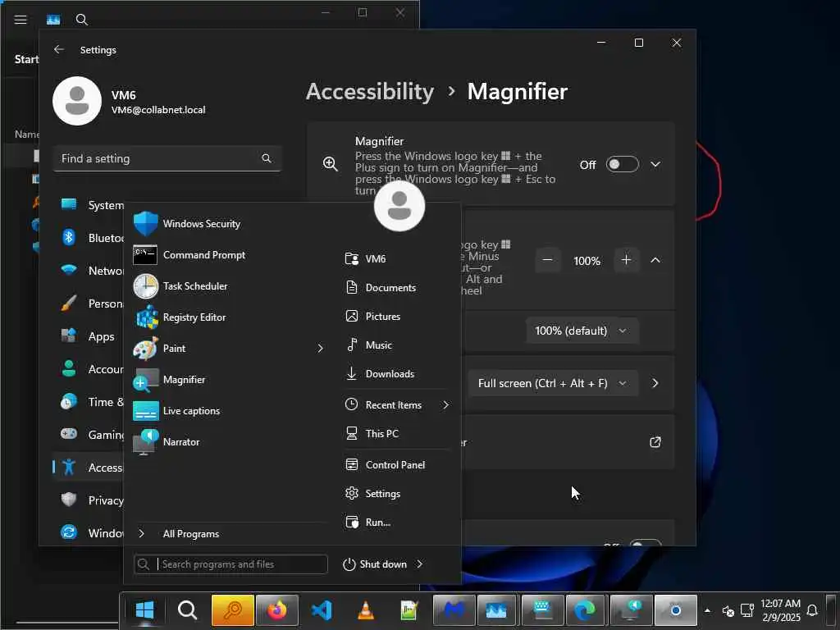This screenshot has width=840, height=630.
Task: Open Control Panel from start menu
Action: click(396, 464)
